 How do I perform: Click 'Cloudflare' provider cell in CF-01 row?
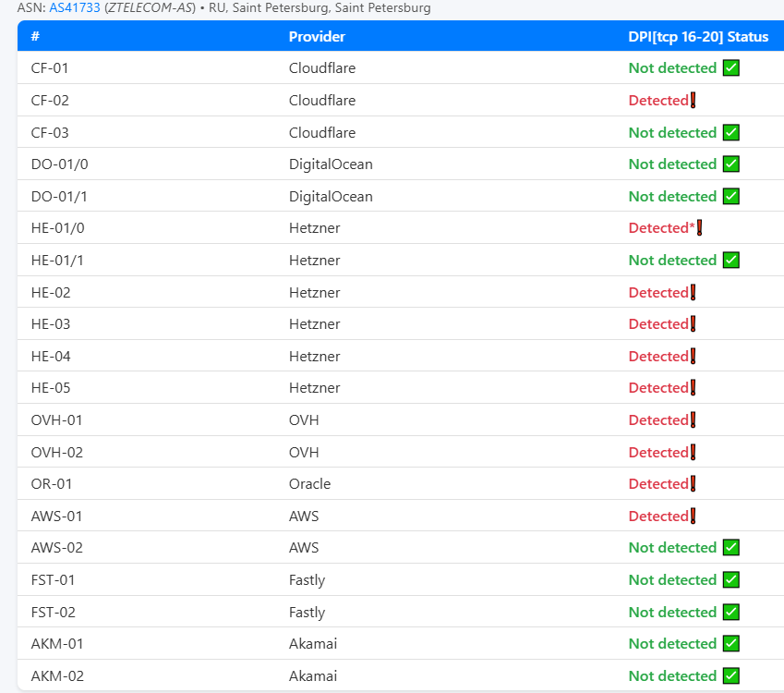pyautogui.click(x=322, y=68)
